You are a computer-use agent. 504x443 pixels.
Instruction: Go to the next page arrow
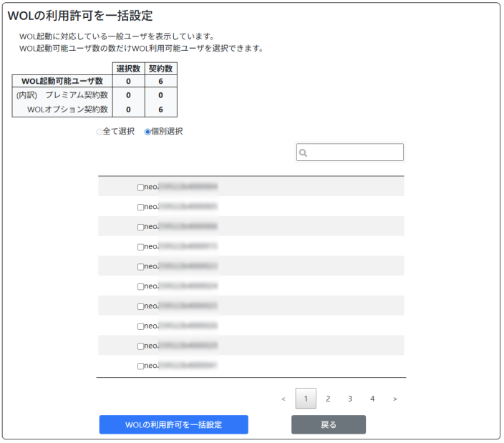394,399
